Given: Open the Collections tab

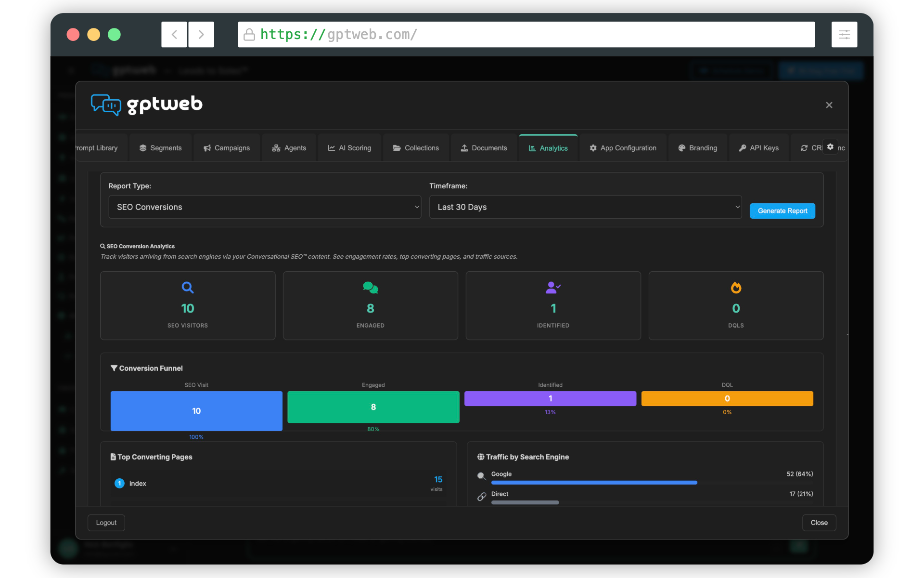Looking at the screenshot, I should 416,148.
